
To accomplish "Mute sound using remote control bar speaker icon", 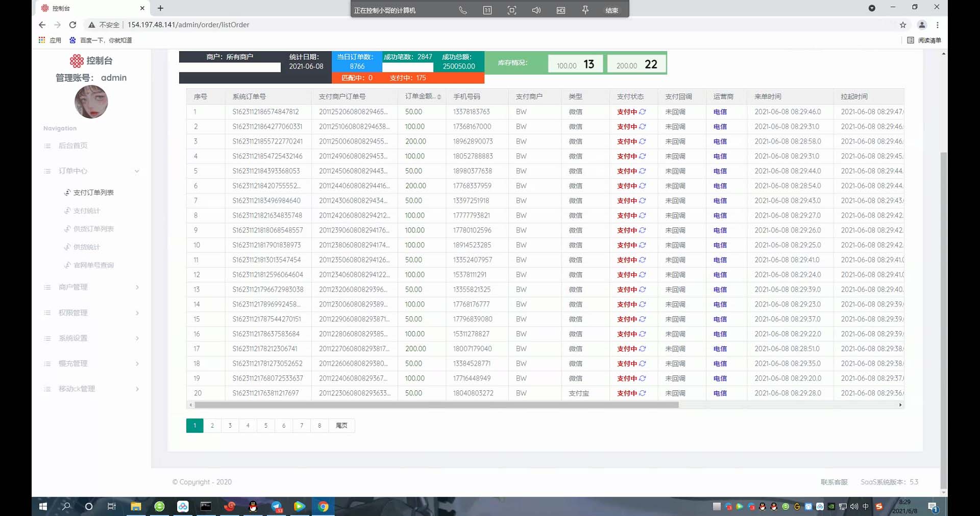I will 536,10.
